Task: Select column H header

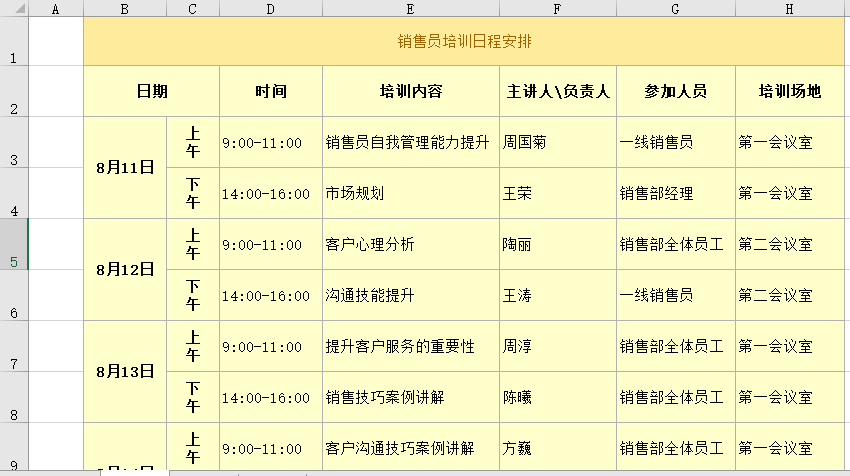Action: pos(790,8)
